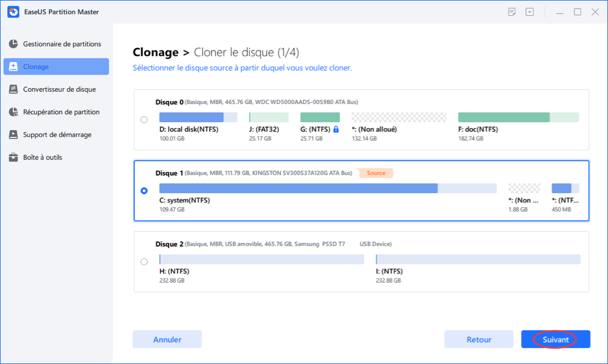The height and width of the screenshot is (364, 608).
Task: Open the feedback note icon in title bar
Action: coord(513,12)
